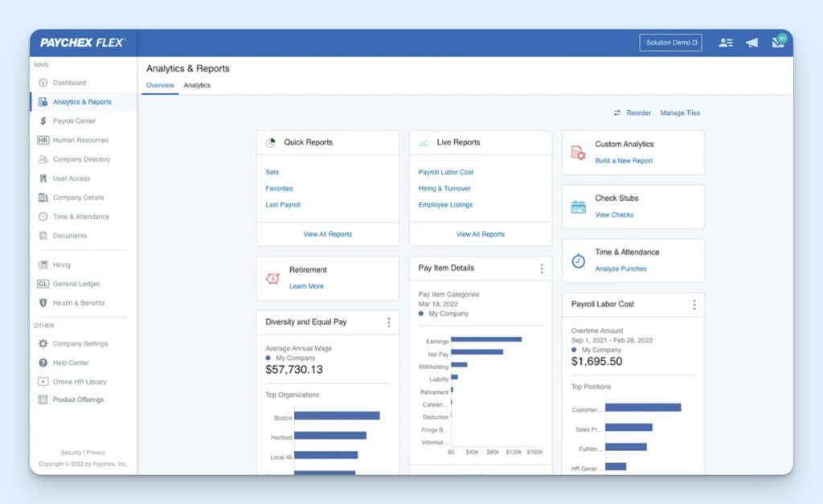Click the Reorder link

tap(638, 113)
